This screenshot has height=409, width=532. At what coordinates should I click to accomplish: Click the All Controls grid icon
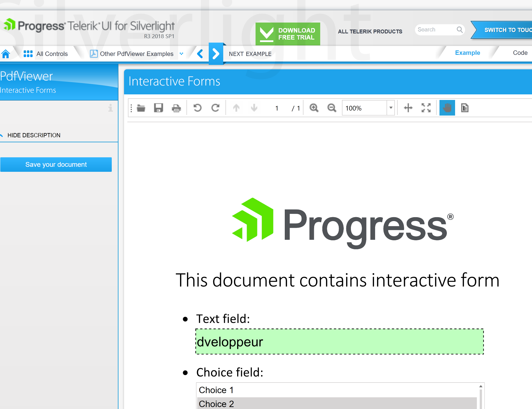[28, 54]
